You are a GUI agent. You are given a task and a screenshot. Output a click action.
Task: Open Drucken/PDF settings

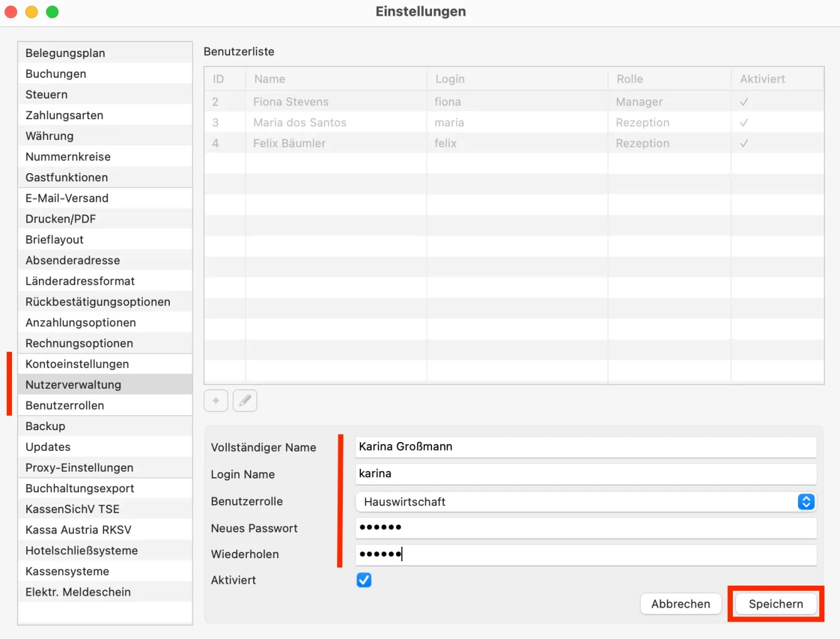(105, 218)
